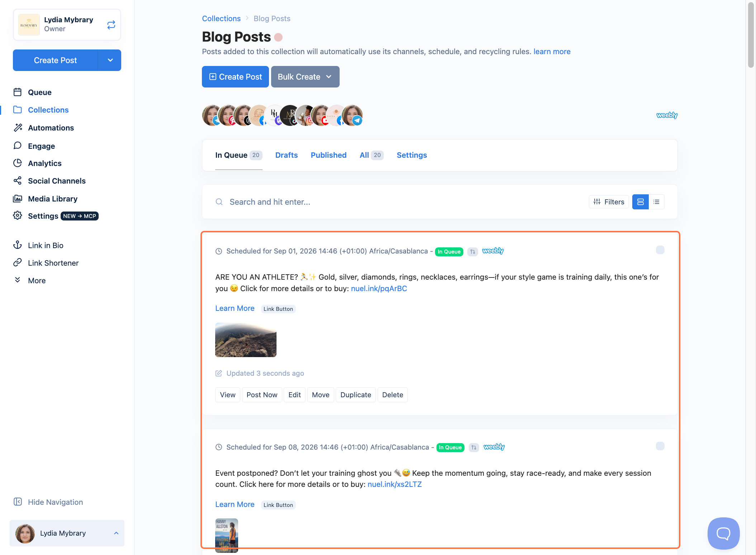The width and height of the screenshot is (756, 555).
Task: Click the Link in Bio anchor icon
Action: (18, 245)
